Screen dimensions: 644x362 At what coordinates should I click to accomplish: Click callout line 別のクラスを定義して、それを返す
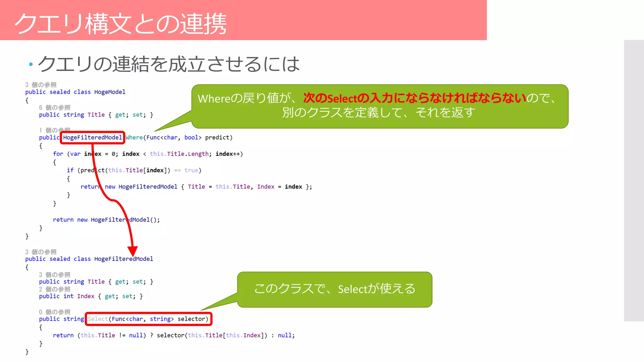(378, 112)
